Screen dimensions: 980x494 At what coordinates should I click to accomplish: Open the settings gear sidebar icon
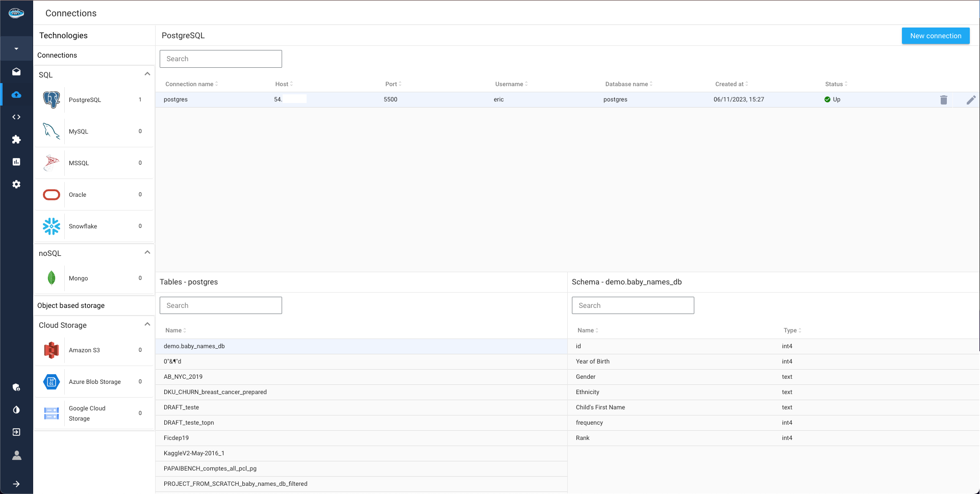tap(16, 184)
